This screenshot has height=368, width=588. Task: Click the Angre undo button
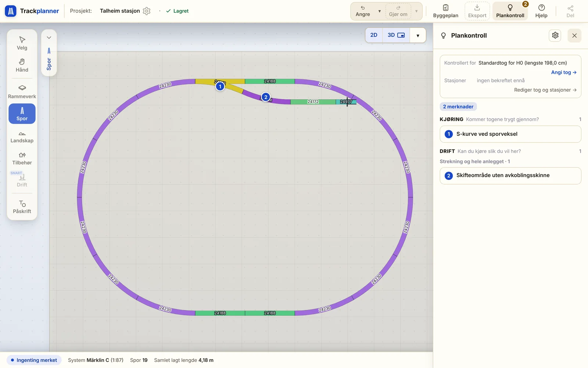[363, 11]
